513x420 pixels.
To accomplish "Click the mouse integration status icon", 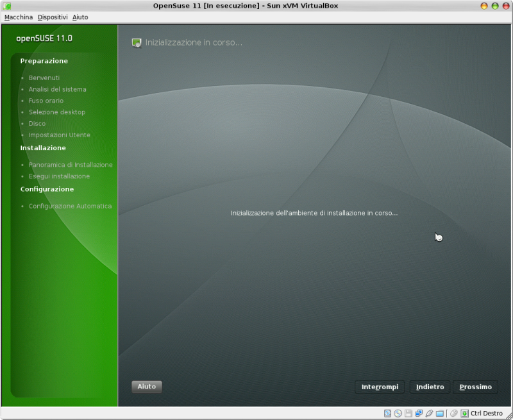I will click(x=453, y=414).
